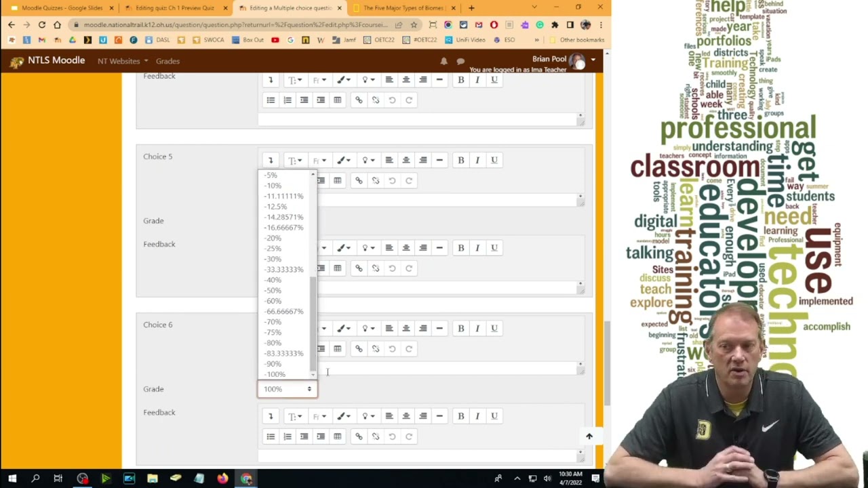Switch to Moodle Quizzes Google Slides tab

(61, 8)
